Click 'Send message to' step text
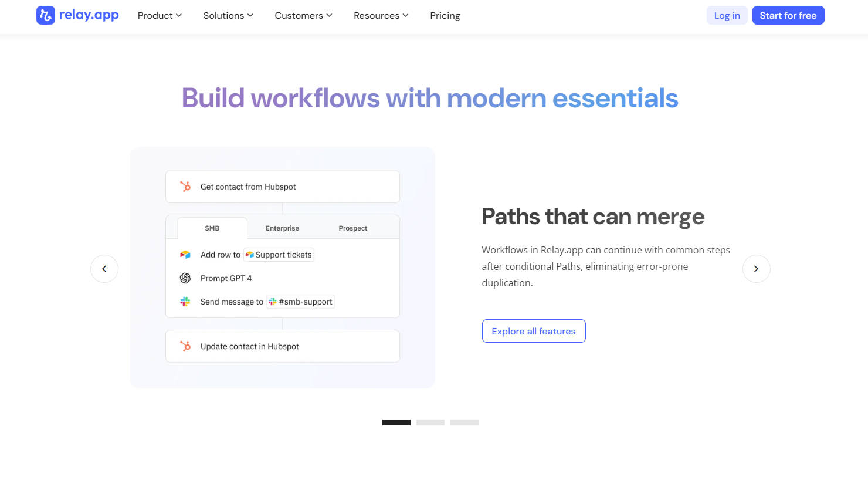 coord(232,302)
